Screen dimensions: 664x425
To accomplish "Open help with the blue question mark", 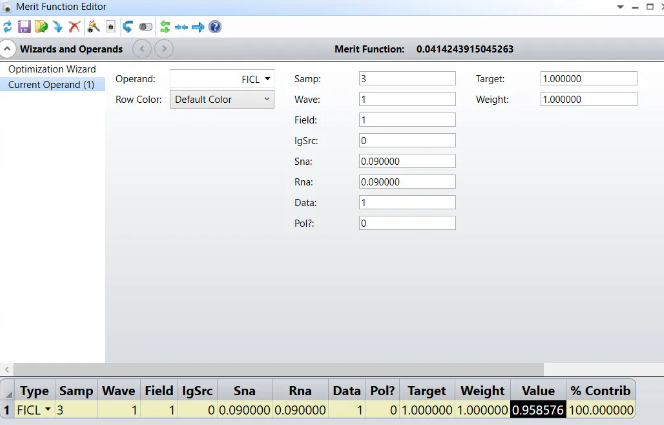I will (x=215, y=27).
